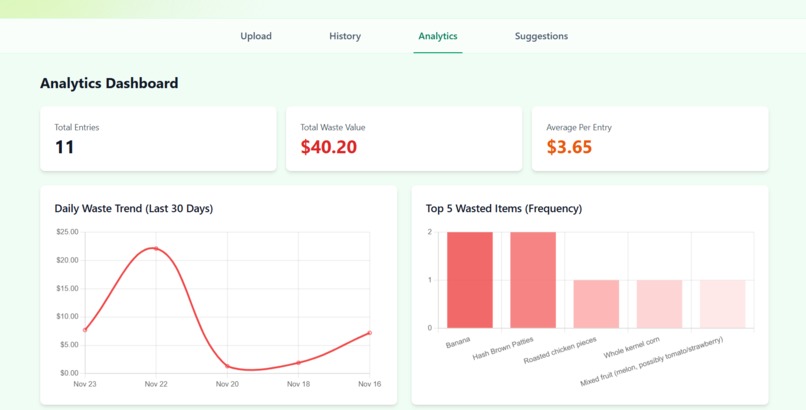The image size is (806, 410).
Task: Go to the Suggestions tab
Action: (x=541, y=36)
